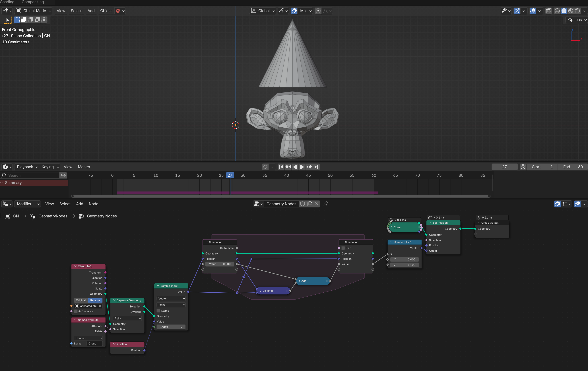This screenshot has width=588, height=371.
Task: Open the Playback dropdown in timeline
Action: click(x=27, y=167)
